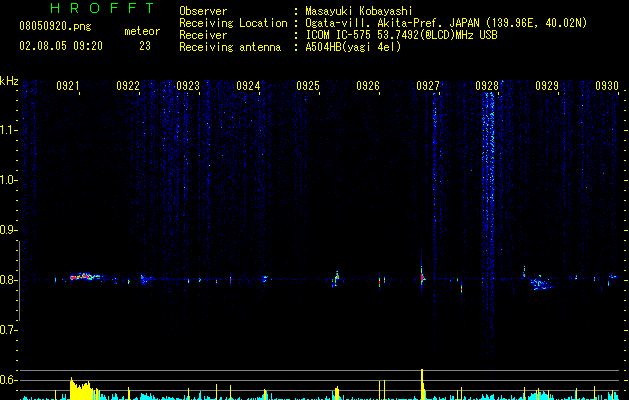This screenshot has height=400, width=629.
Task: Click the 0928 time marker
Action: (487, 85)
